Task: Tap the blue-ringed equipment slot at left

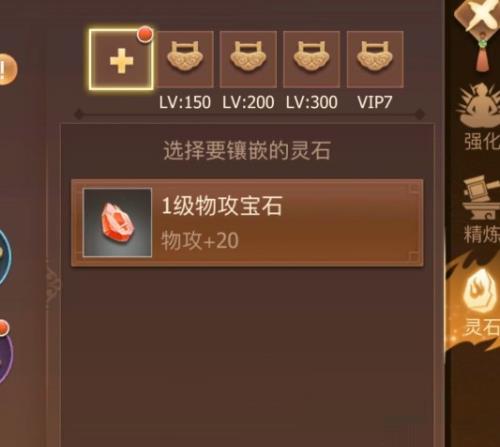Action: pyautogui.click(x=5, y=257)
